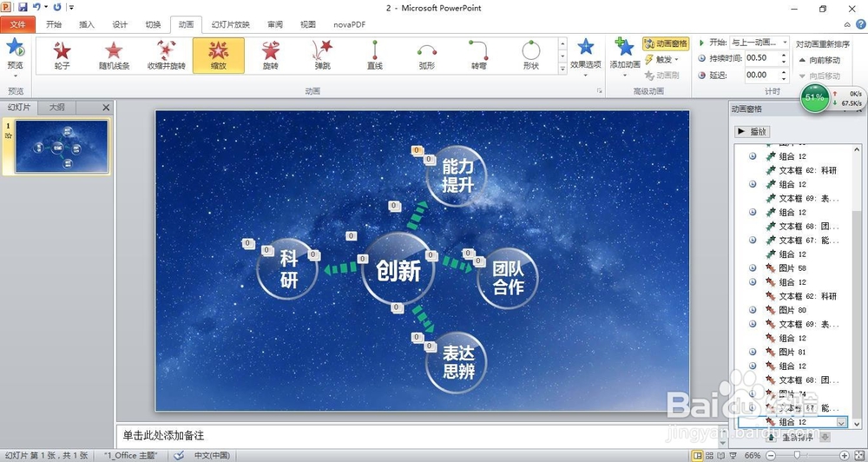Click the 延迟 delay input field
Image resolution: width=868 pixels, height=462 pixels.
point(762,75)
